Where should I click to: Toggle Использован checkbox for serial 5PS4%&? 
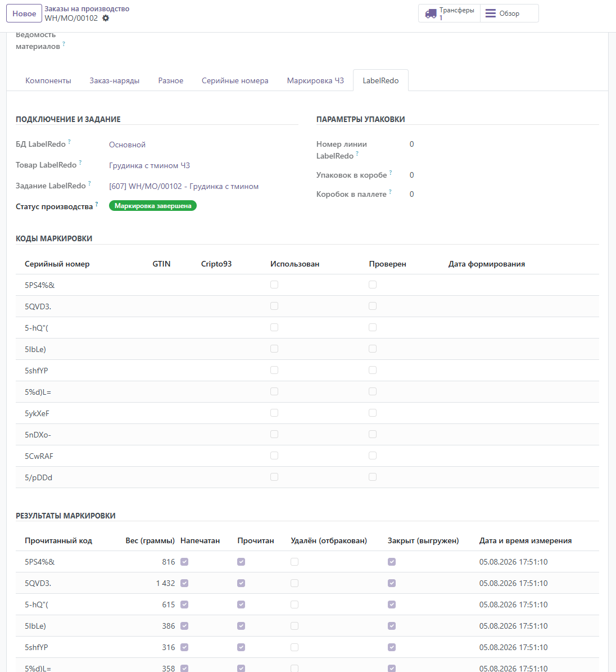(274, 285)
